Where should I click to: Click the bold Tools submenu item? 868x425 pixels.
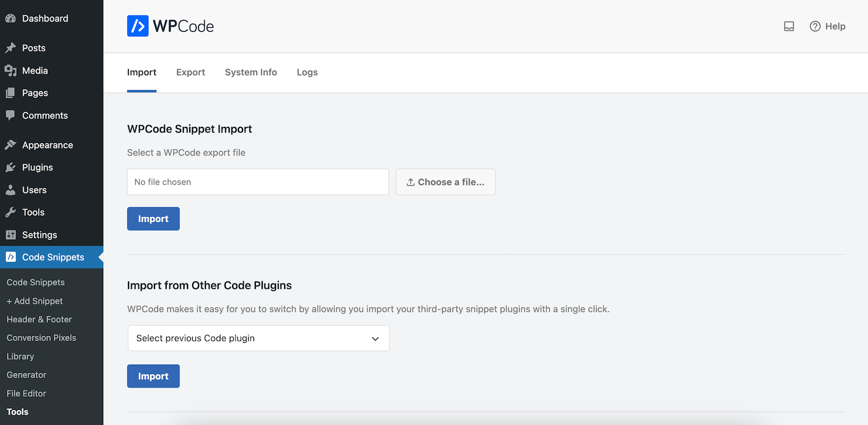click(17, 412)
